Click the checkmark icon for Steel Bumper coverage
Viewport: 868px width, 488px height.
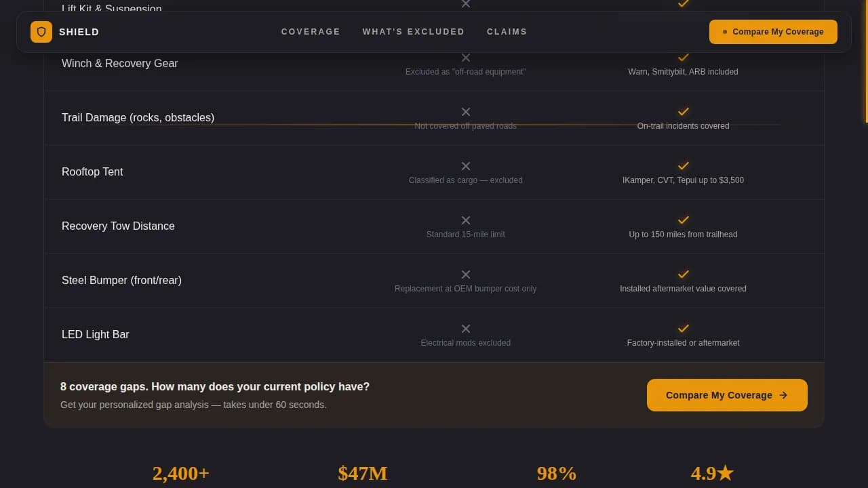click(683, 274)
